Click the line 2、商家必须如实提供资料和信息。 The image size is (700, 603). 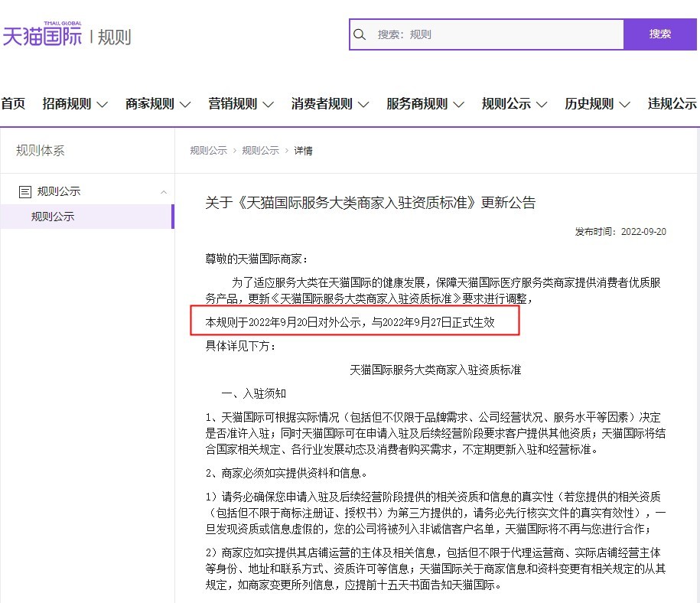tap(288, 473)
